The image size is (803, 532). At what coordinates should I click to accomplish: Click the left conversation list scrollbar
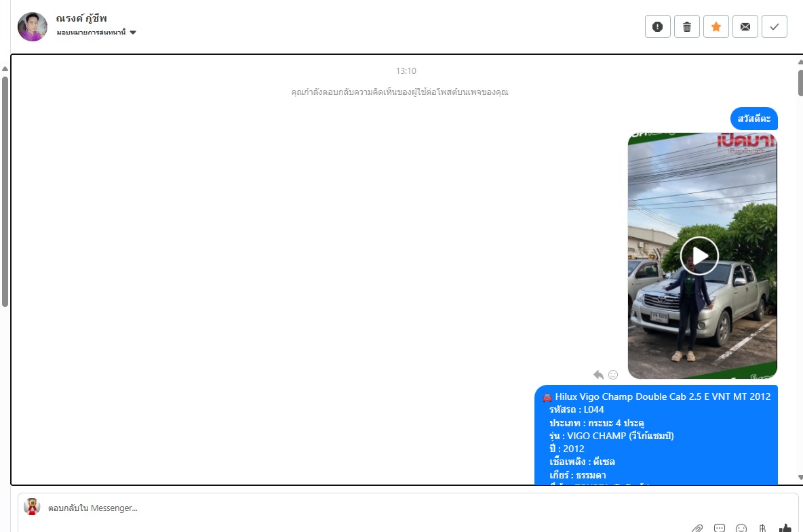[5, 192]
